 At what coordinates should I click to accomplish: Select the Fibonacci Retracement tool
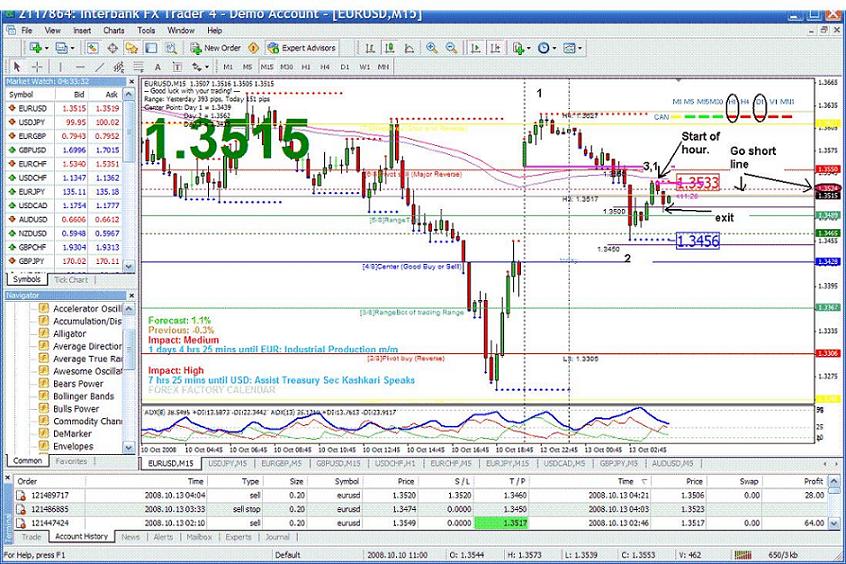click(x=138, y=67)
